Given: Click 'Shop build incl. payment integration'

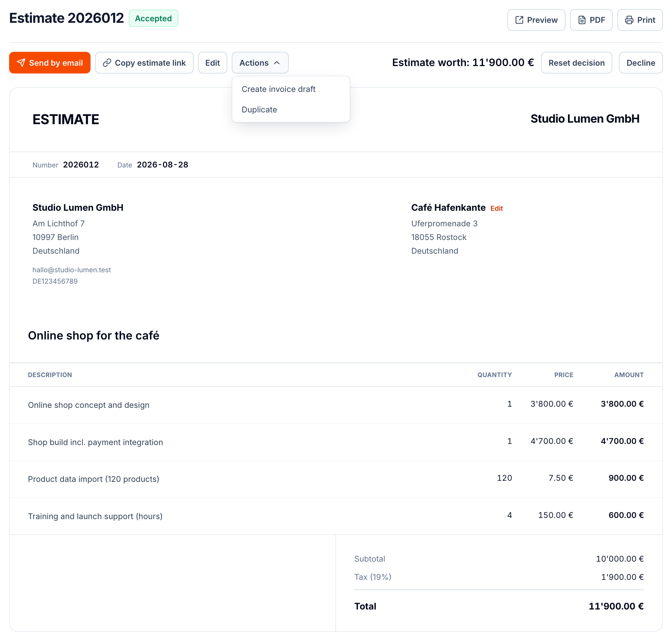Looking at the screenshot, I should (95, 442).
